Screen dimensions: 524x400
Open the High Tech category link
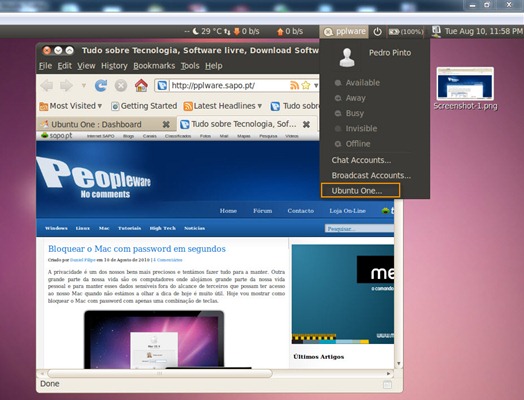tap(162, 228)
